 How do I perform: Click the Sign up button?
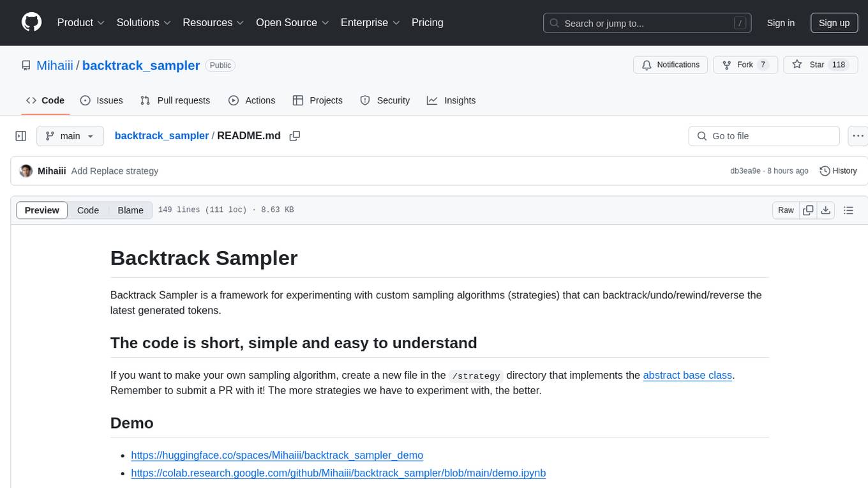[834, 23]
